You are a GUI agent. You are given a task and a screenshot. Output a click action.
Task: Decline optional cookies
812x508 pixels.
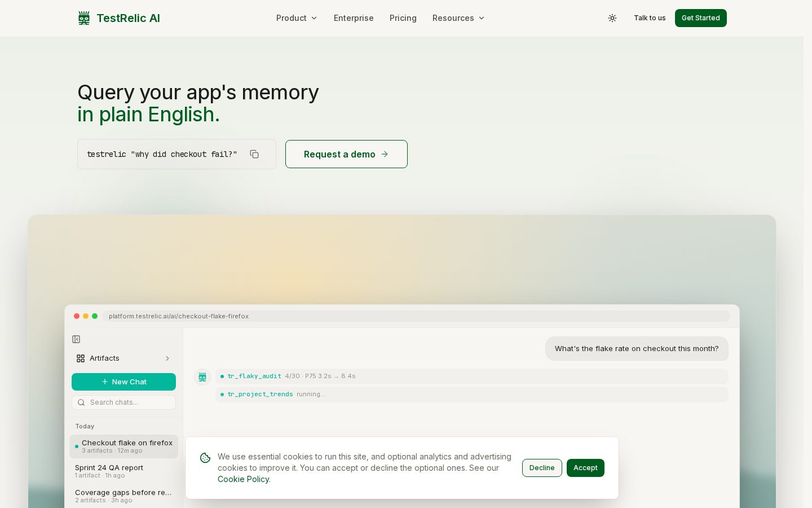[x=542, y=468]
